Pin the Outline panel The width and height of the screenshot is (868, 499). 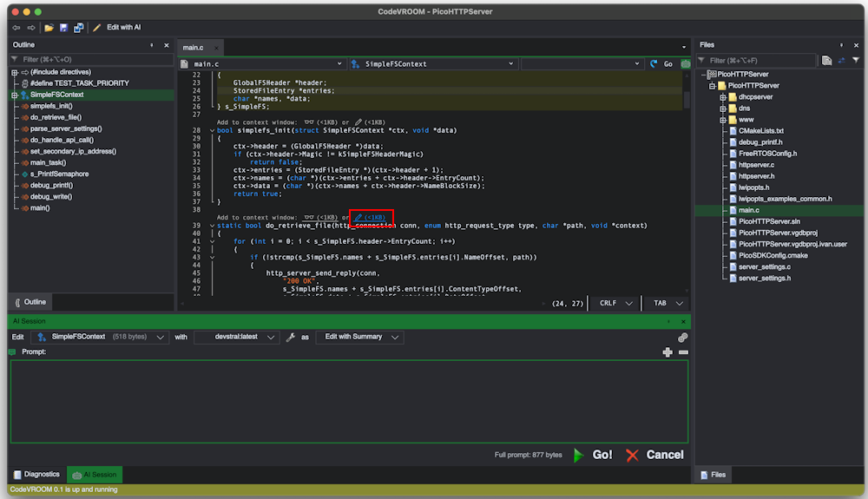pos(152,45)
